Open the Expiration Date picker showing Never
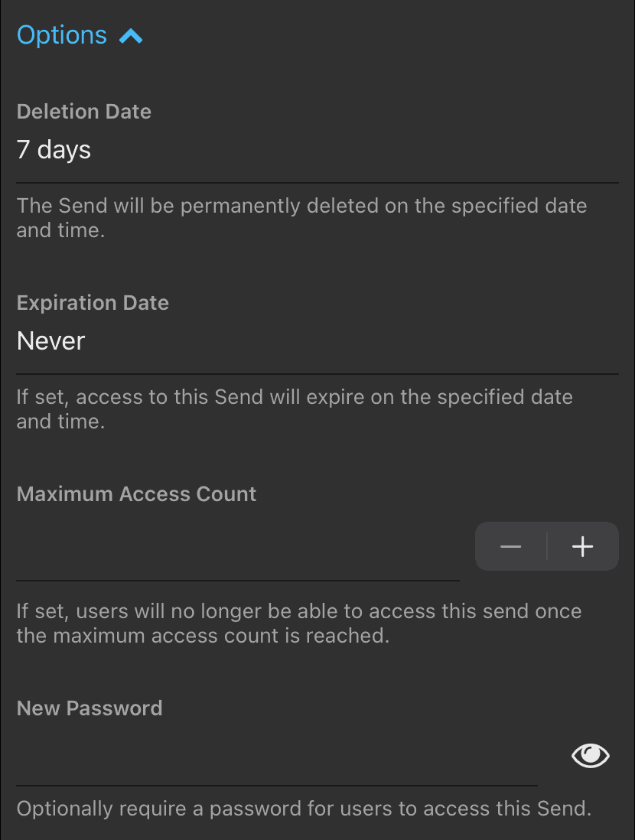The width and height of the screenshot is (635, 840). pyautogui.click(x=50, y=340)
